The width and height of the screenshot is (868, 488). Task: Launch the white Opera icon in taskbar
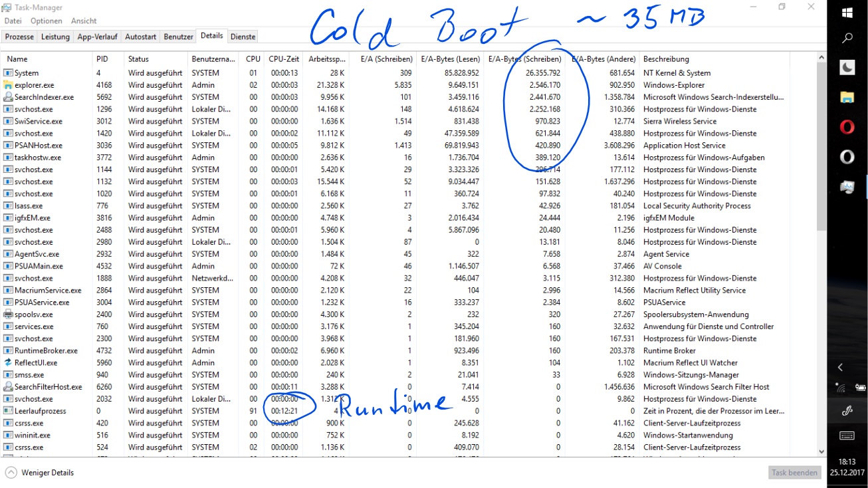[847, 157]
